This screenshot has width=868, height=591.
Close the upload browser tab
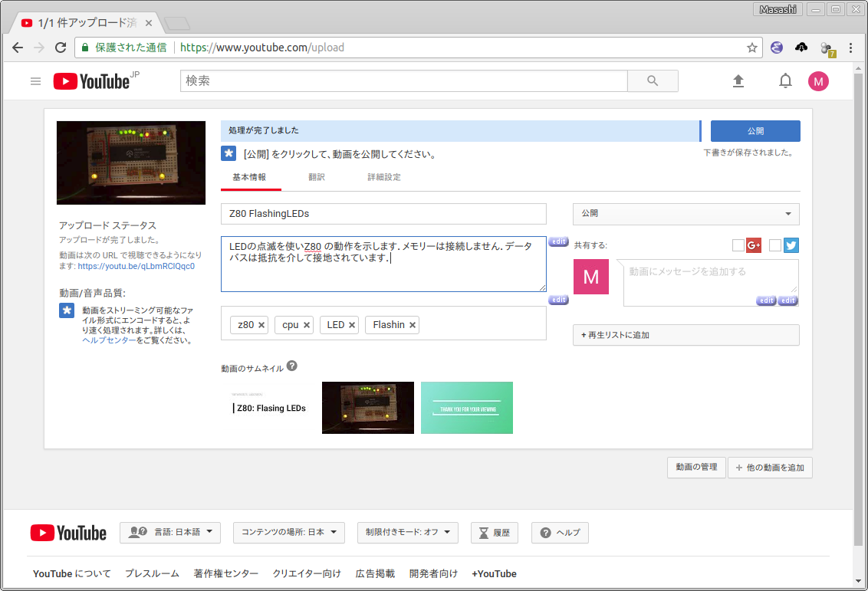tap(148, 23)
